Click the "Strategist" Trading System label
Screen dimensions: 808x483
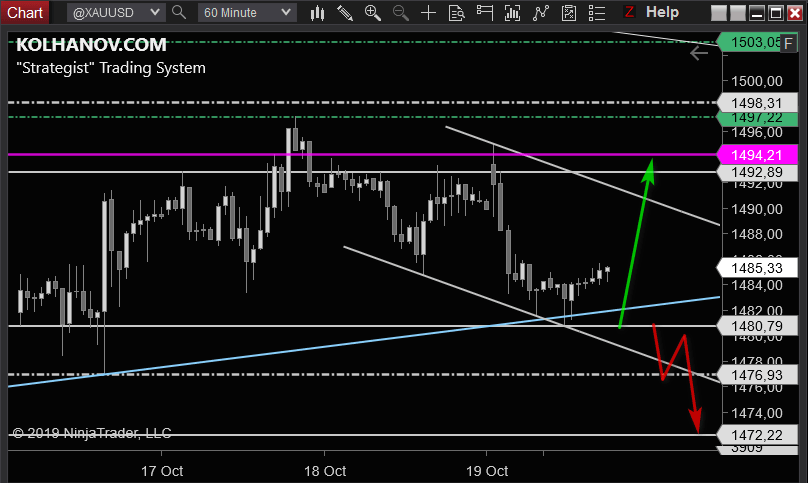click(x=111, y=68)
